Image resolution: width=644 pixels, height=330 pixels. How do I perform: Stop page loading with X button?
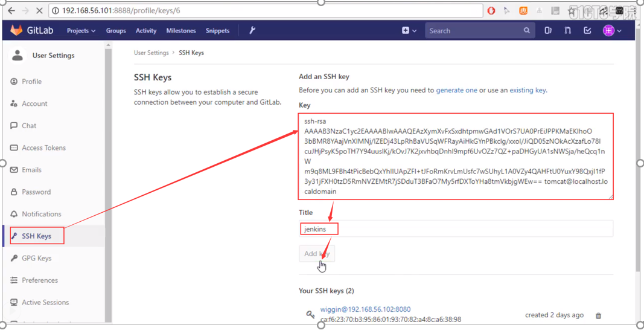click(x=39, y=11)
